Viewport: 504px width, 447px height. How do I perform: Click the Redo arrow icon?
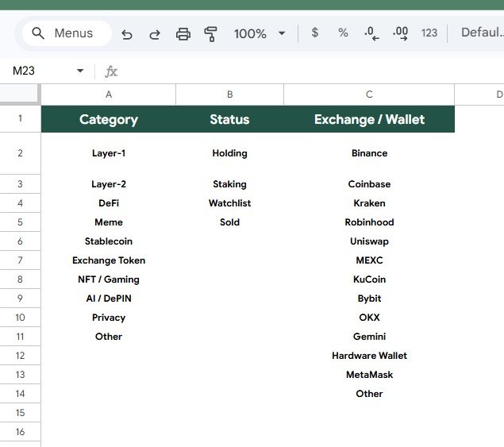(x=155, y=33)
